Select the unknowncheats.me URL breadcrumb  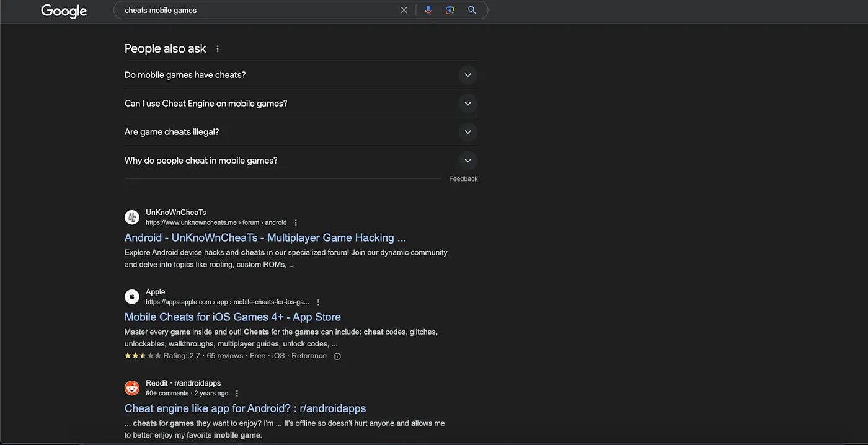[216, 222]
